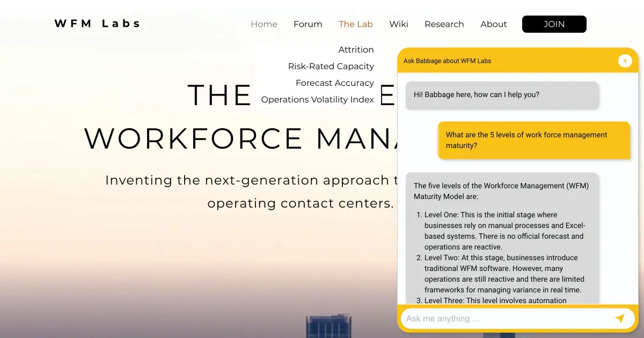The image size is (644, 338).
Task: Navigate to the Wiki page
Action: (x=399, y=24)
